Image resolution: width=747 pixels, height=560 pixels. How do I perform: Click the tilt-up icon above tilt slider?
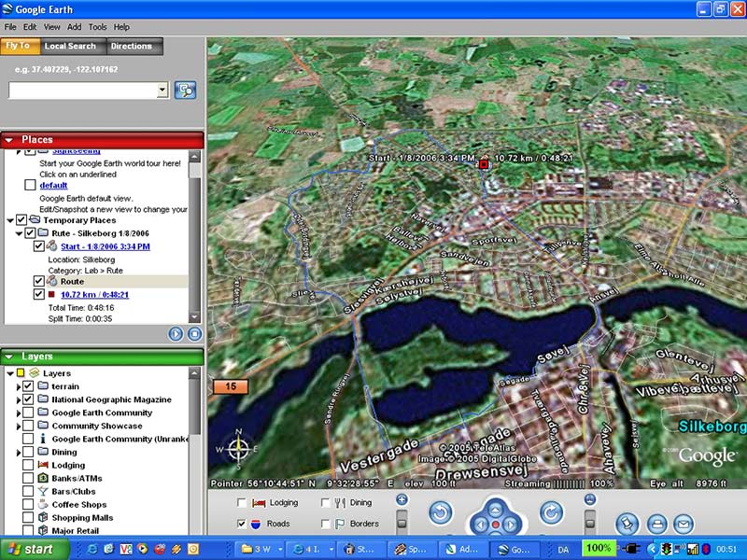(x=590, y=499)
